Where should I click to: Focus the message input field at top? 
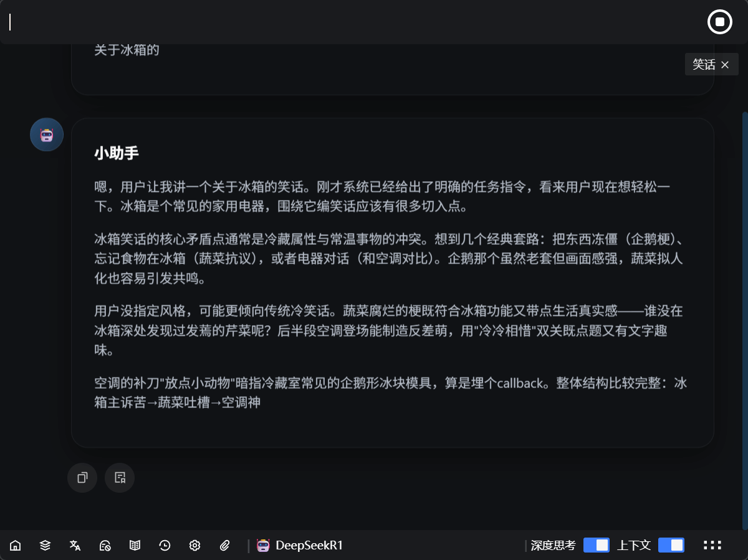point(349,22)
